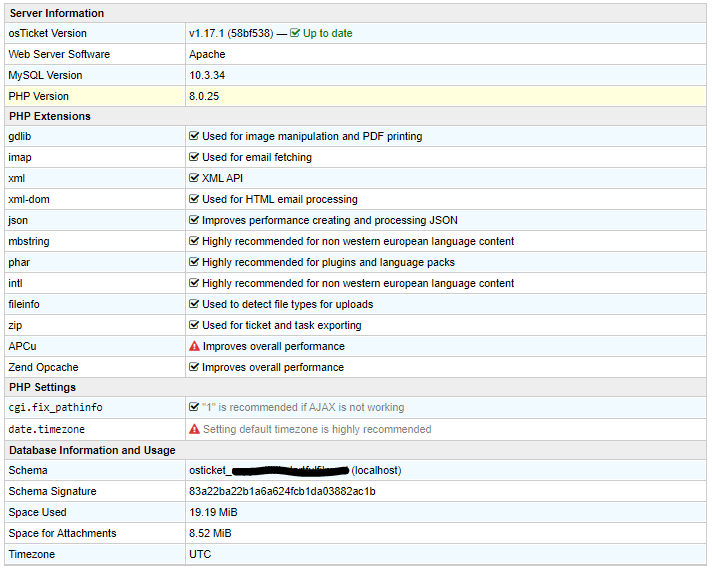Click the green Up to date check icon
The height and width of the screenshot is (568, 712).
(x=295, y=34)
